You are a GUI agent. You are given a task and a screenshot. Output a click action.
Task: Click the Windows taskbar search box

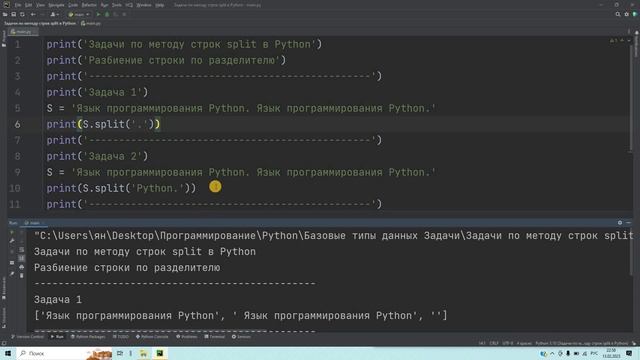pyautogui.click(x=64, y=353)
